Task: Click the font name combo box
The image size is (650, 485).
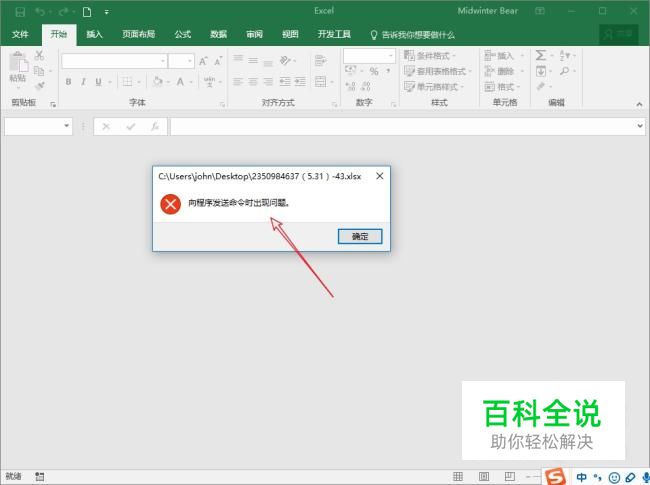Action: [114, 61]
